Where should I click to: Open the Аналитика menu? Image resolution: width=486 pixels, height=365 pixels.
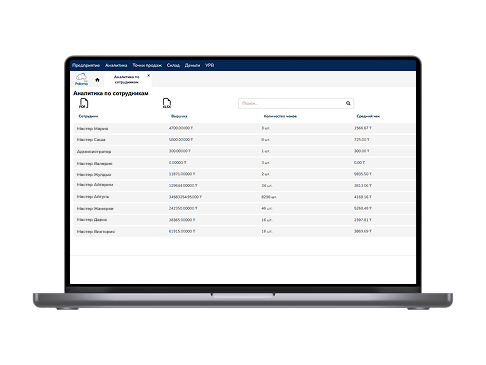(116, 65)
